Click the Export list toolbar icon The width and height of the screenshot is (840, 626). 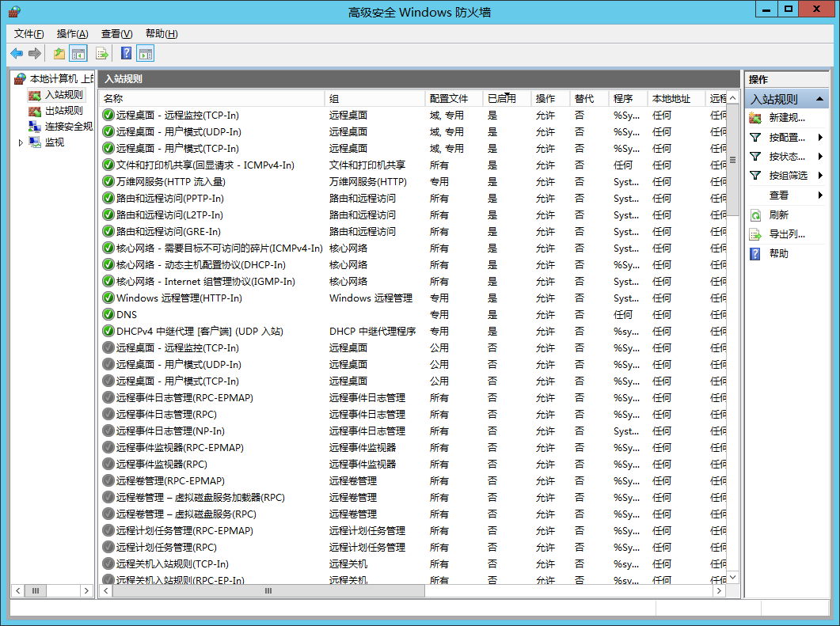[102, 54]
